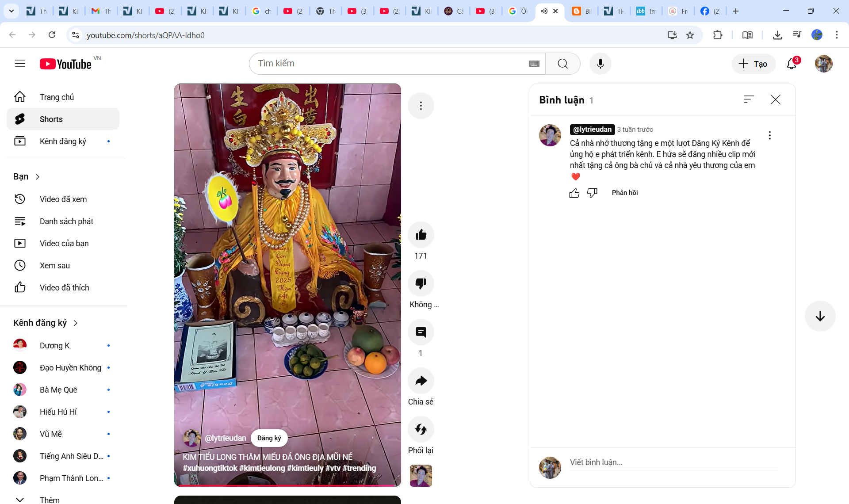849x504 pixels.
Task: Dislike the comment by @lytrieudan
Action: pyautogui.click(x=592, y=193)
